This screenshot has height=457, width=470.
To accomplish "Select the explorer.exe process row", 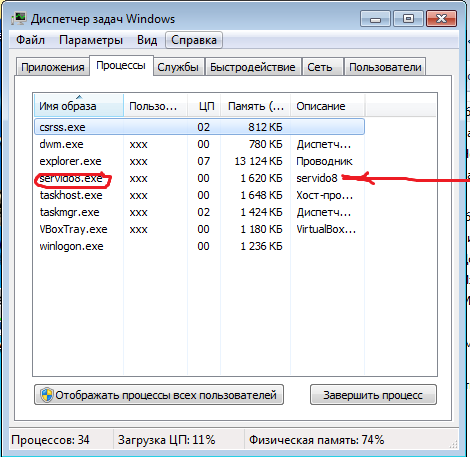I will click(199, 161).
